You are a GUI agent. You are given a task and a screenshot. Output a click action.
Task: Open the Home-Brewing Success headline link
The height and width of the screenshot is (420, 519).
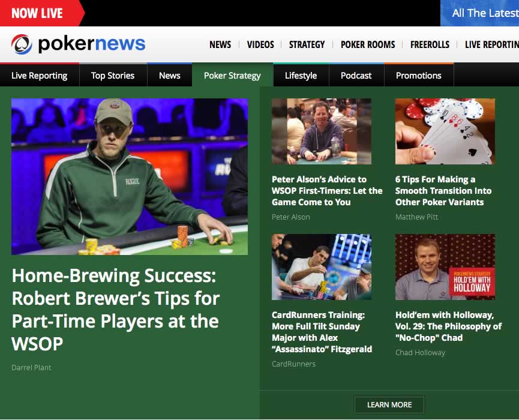116,310
